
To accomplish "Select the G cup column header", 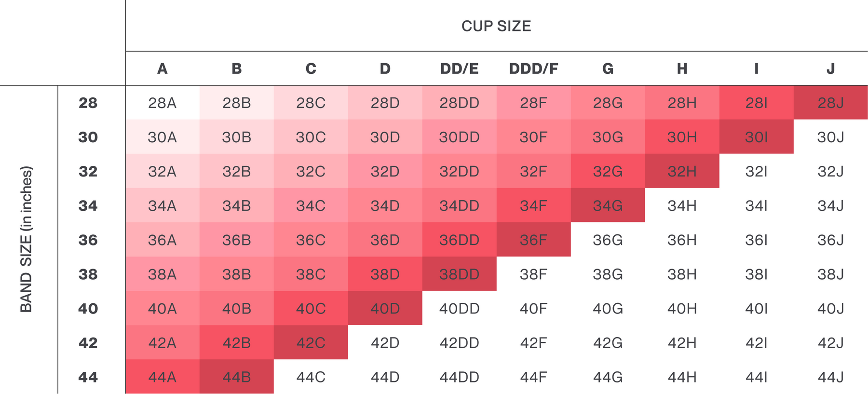I will point(608,69).
